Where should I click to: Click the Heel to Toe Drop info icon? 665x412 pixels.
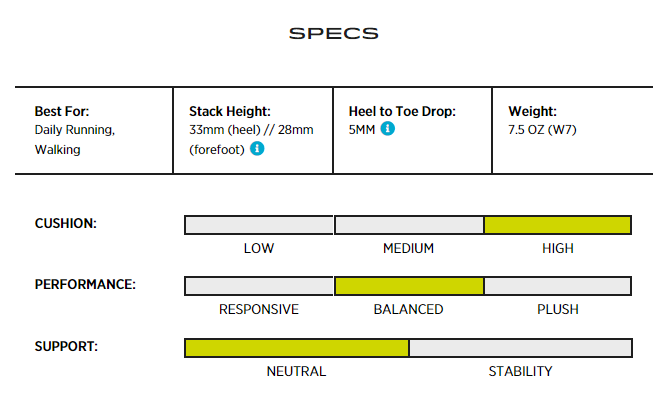pyautogui.click(x=388, y=129)
